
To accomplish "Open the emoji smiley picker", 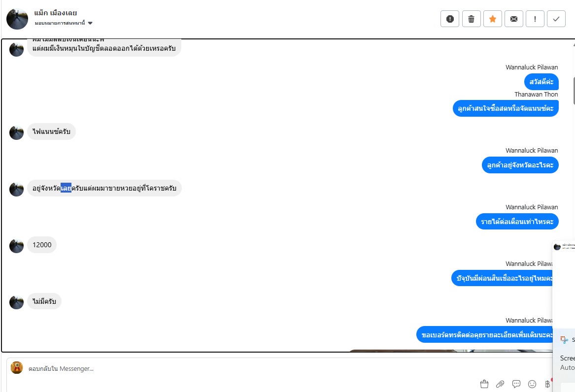I will [532, 384].
